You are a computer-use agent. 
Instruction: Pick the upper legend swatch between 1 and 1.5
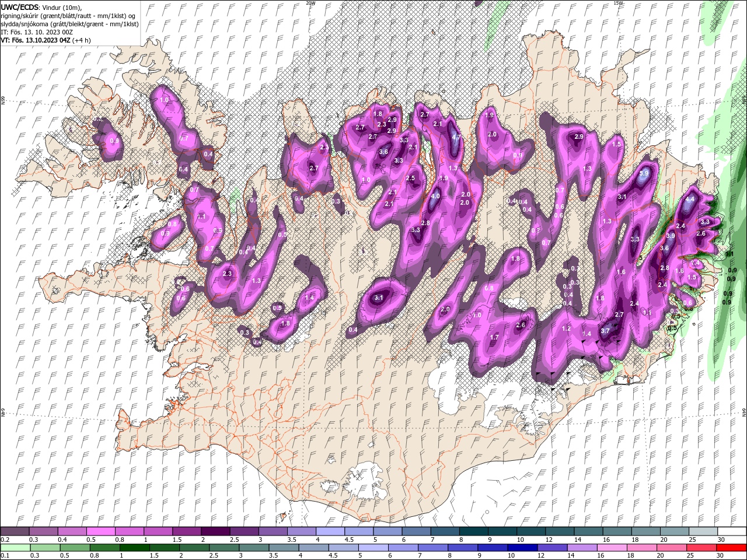click(x=158, y=531)
